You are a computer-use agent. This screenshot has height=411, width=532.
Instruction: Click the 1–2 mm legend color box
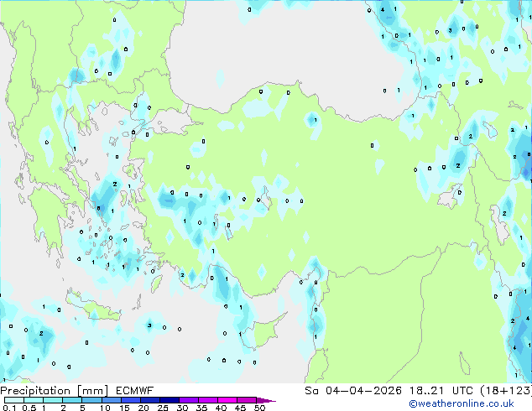tap(53, 400)
